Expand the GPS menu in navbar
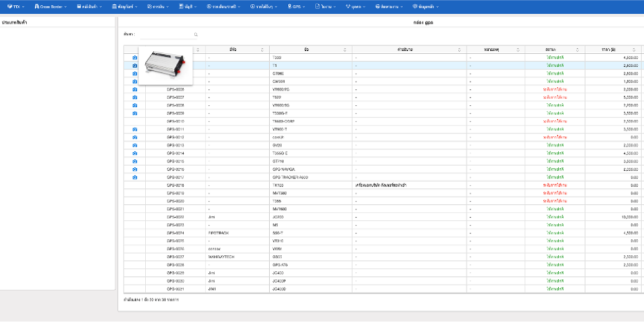The height and width of the screenshot is (322, 644). 296,6
